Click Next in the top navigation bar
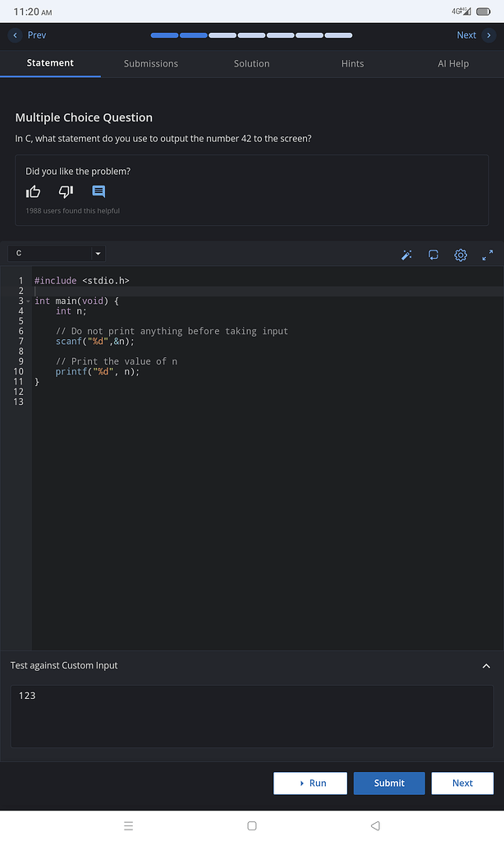504x841 pixels. coord(466,35)
